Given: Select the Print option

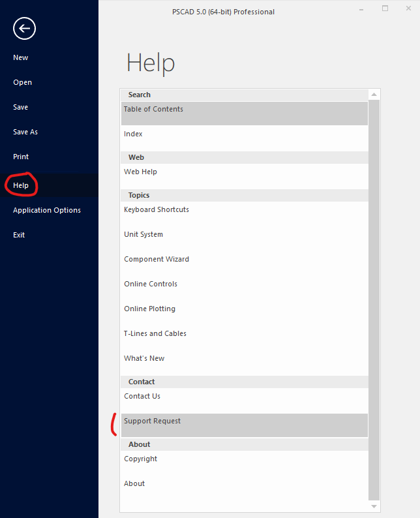Looking at the screenshot, I should (x=21, y=157).
